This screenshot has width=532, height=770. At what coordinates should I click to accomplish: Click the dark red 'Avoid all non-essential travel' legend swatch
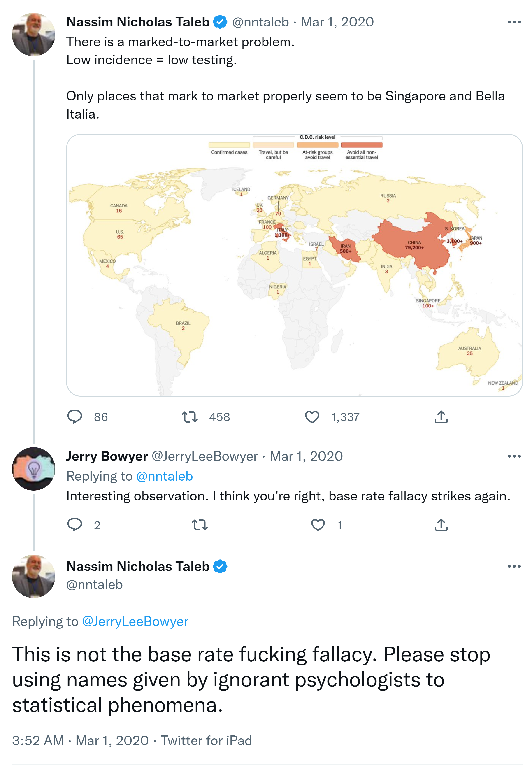[361, 145]
